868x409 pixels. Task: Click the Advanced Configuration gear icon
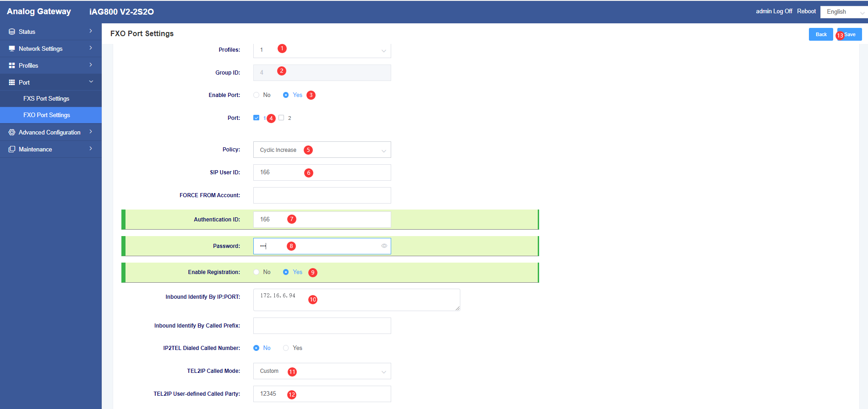[12, 132]
